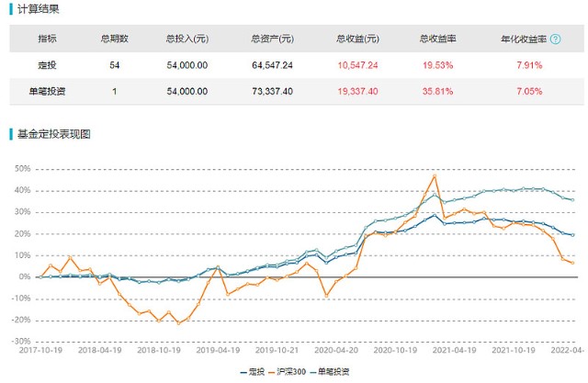Select the 2019-04-19 x-axis date label
This screenshot has height=383, width=588.
pos(218,350)
